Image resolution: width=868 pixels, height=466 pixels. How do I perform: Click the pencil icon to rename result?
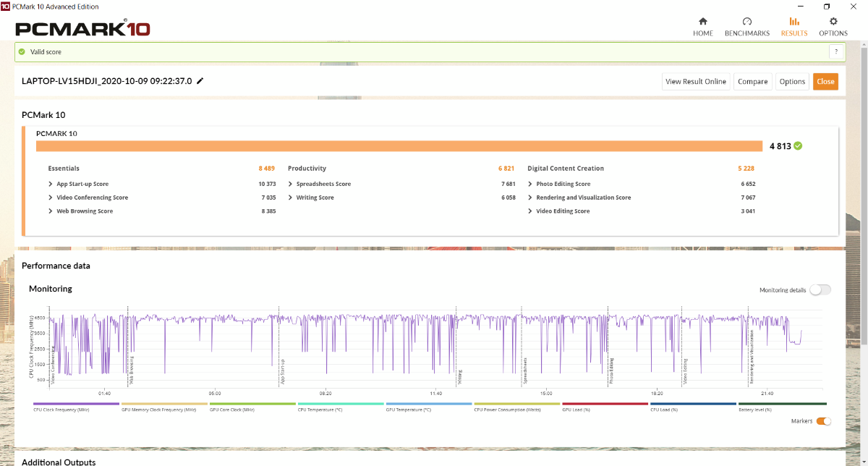(200, 81)
